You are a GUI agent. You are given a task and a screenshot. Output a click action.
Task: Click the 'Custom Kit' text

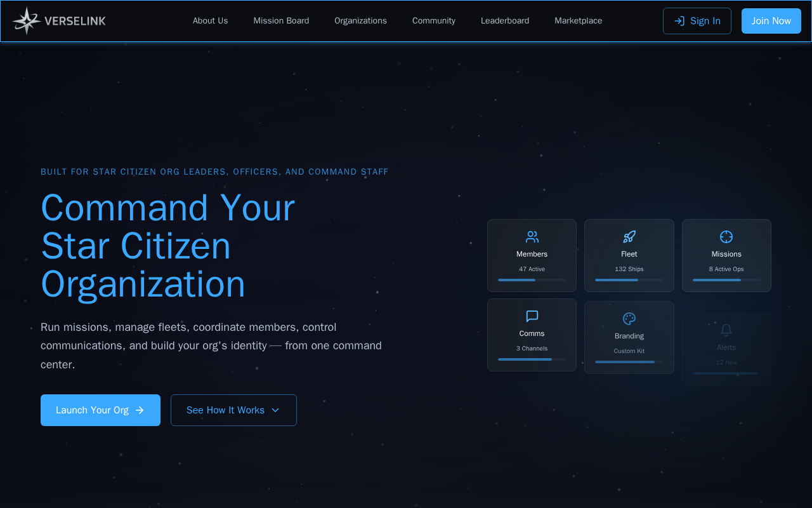[x=629, y=351]
